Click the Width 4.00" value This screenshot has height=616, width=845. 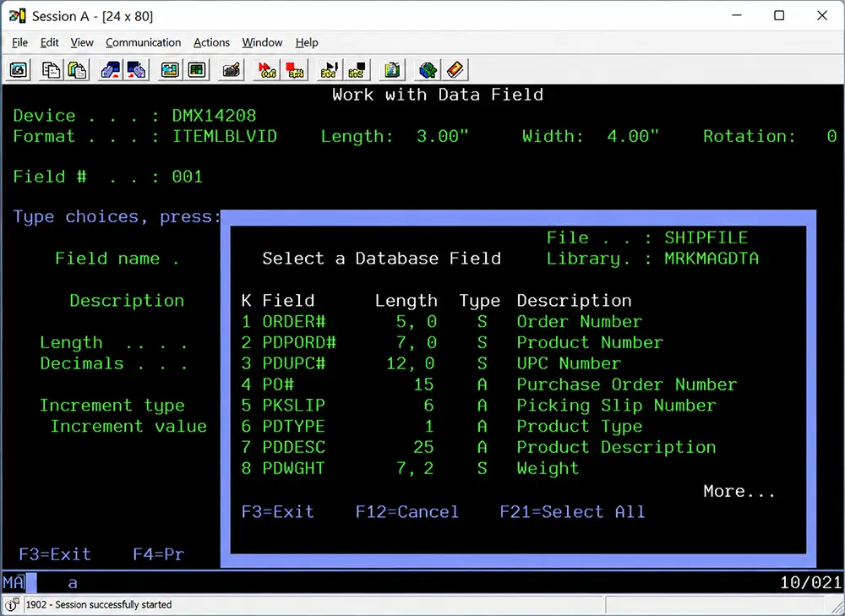pos(633,136)
